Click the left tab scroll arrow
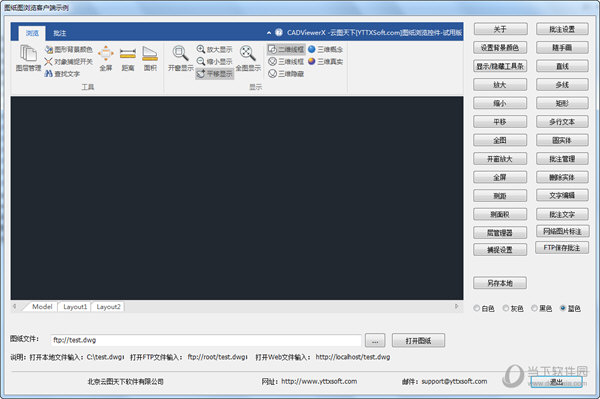 tap(15, 306)
